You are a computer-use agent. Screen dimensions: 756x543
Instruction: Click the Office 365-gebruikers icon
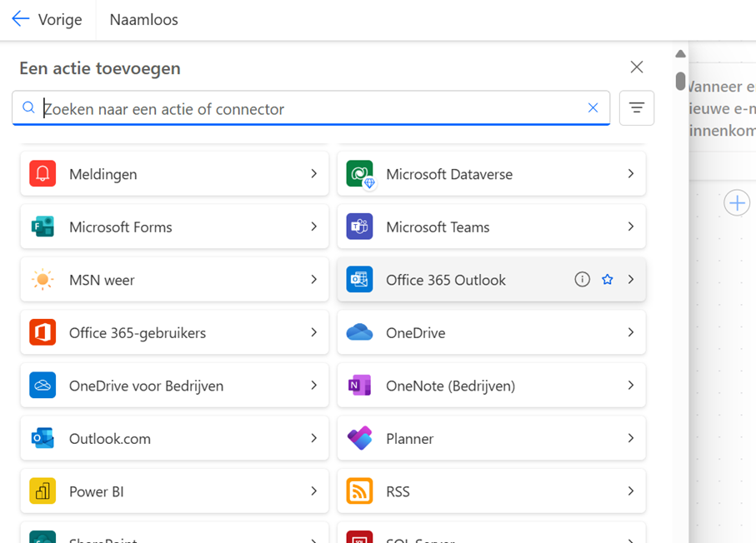pyautogui.click(x=43, y=332)
